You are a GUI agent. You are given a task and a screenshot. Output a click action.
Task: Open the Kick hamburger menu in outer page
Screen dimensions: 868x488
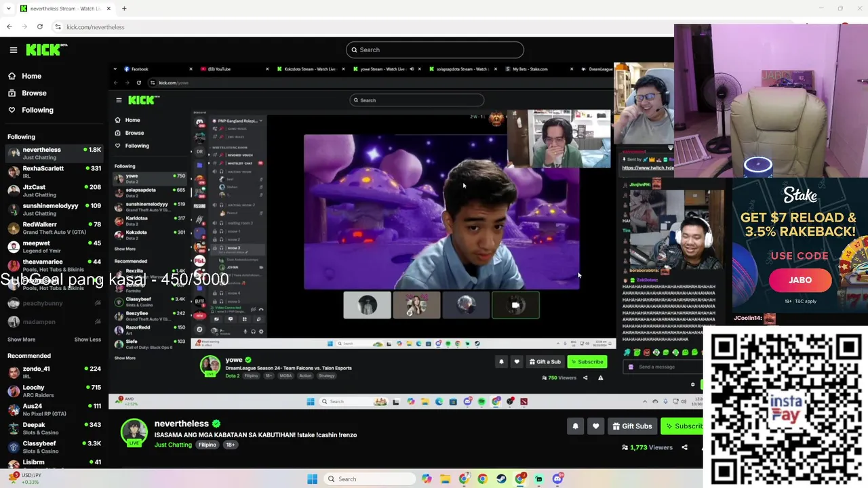tap(14, 49)
